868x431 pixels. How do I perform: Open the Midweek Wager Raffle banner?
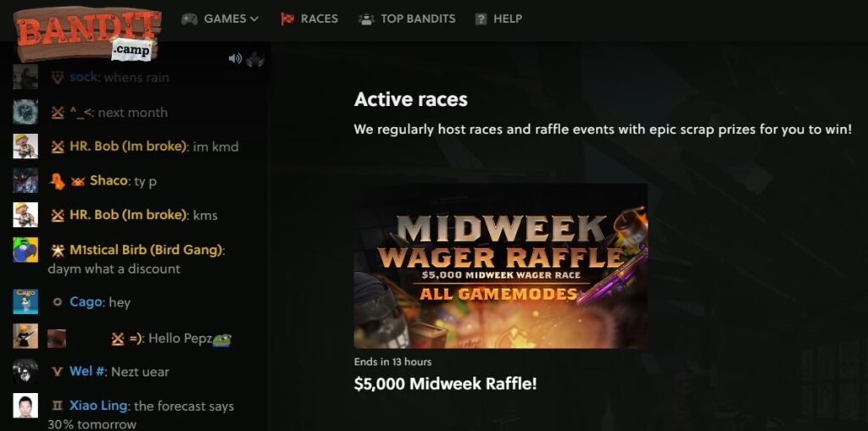500,266
